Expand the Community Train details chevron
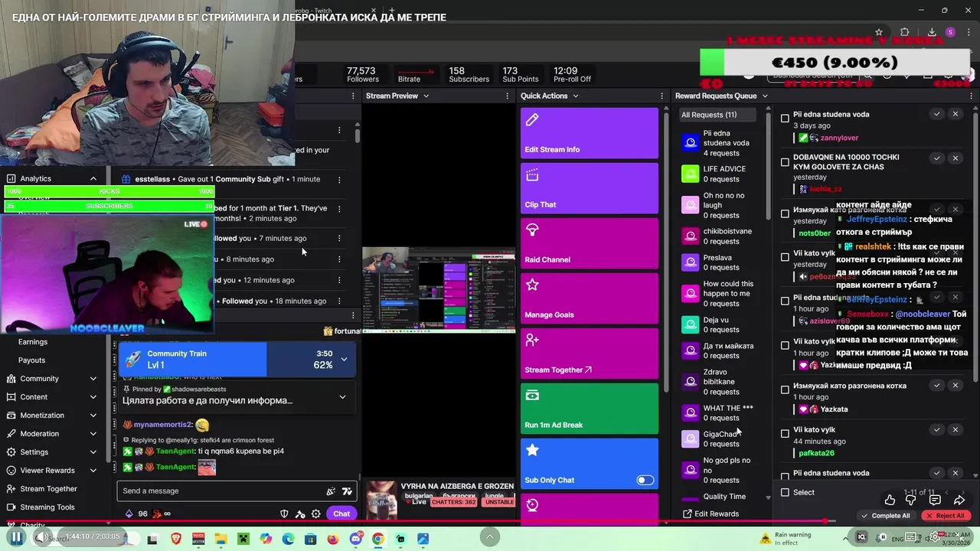Viewport: 980px width, 551px height. [344, 359]
